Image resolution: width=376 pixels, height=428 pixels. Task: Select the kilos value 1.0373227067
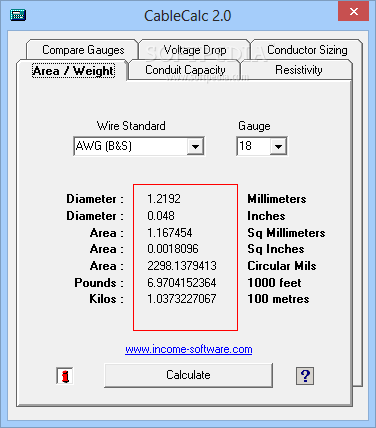coord(182,299)
